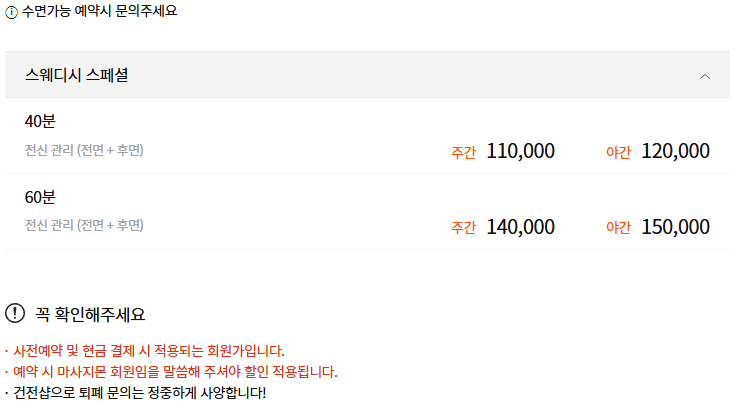Click the 주간 label in 60분 row

tap(463, 228)
